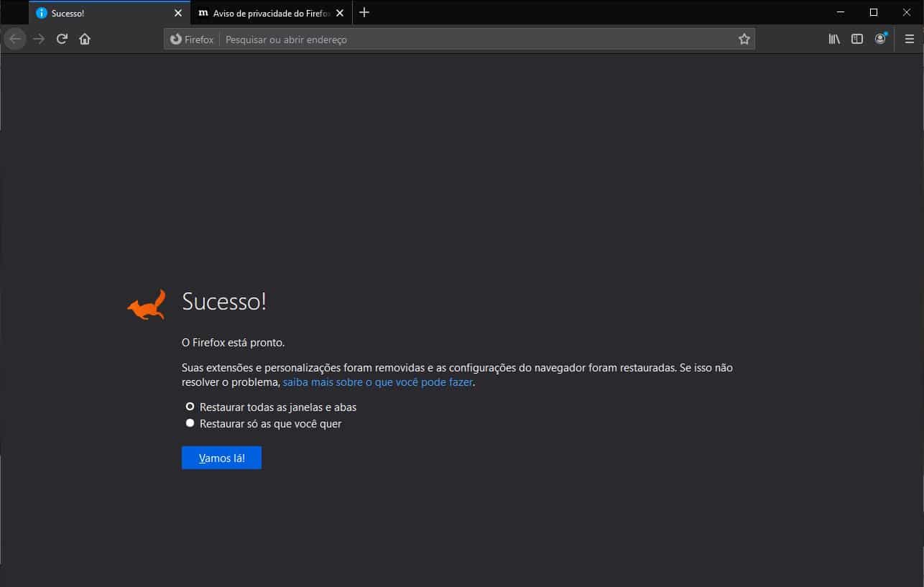
Task: Open a new tab with plus button
Action: (x=364, y=12)
